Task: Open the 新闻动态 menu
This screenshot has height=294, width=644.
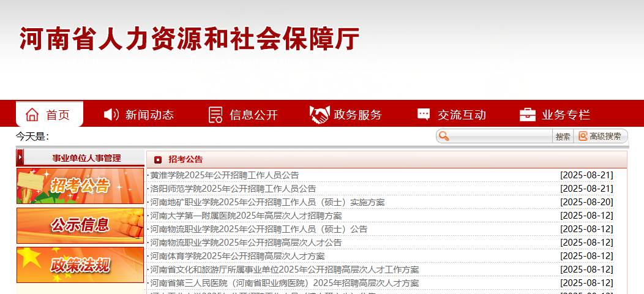Action: point(149,115)
